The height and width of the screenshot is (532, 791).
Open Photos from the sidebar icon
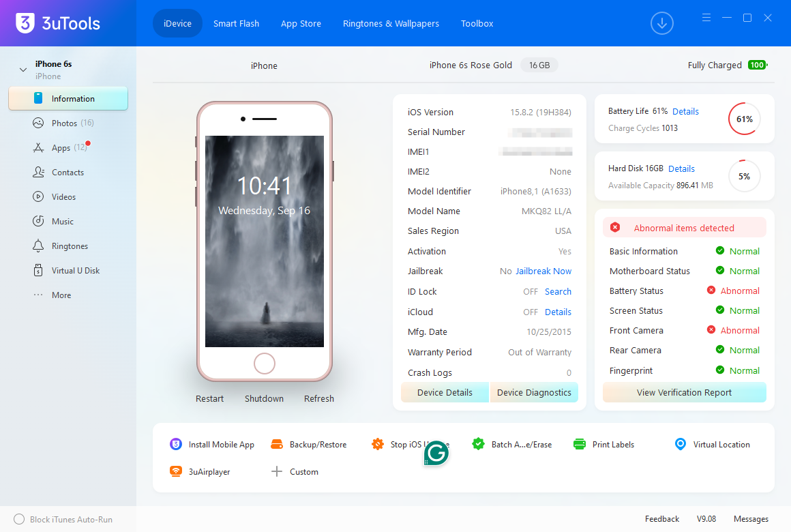point(38,123)
